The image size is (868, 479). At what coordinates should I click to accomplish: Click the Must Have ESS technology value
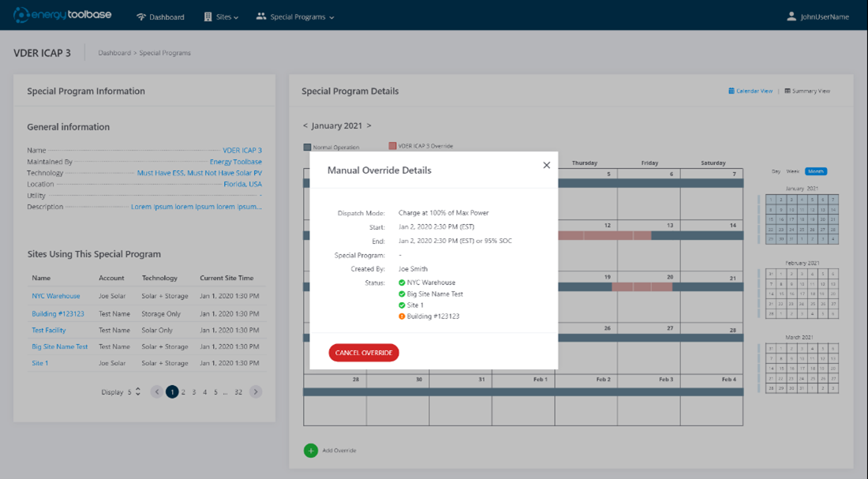coord(200,174)
